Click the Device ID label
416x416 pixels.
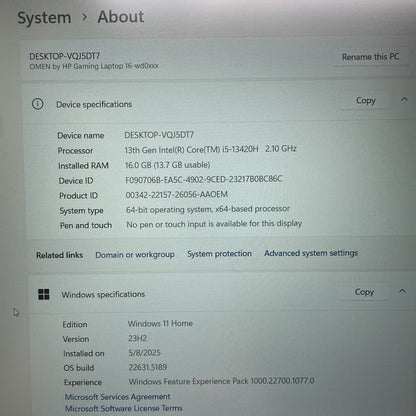[x=76, y=181]
